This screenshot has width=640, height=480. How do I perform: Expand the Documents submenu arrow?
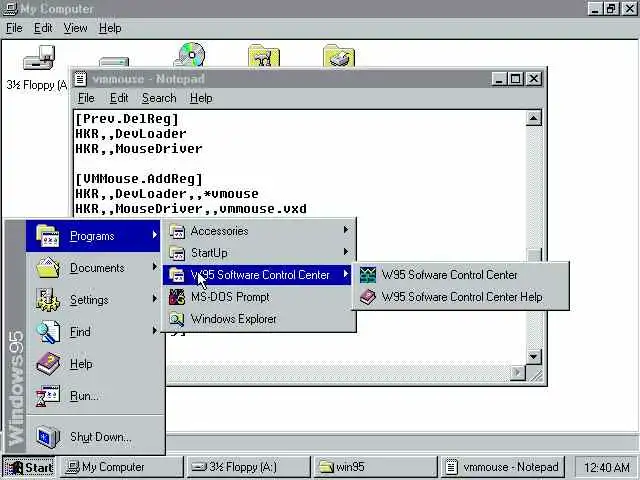tap(154, 267)
